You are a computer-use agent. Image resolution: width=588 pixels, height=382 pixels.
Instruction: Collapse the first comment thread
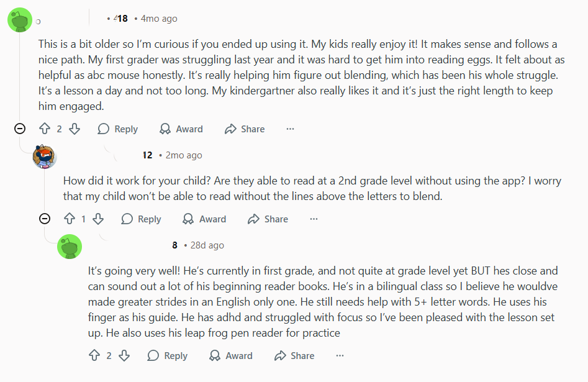20,129
